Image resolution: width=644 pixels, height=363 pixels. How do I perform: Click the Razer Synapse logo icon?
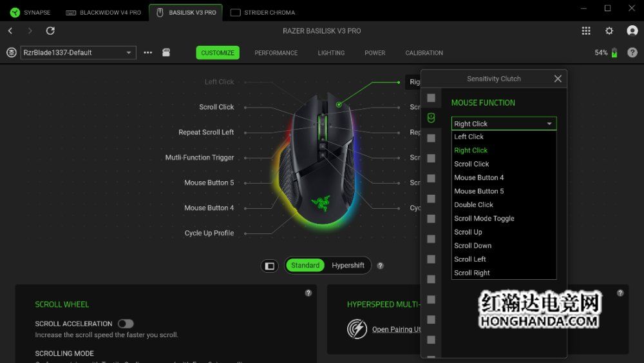(15, 12)
